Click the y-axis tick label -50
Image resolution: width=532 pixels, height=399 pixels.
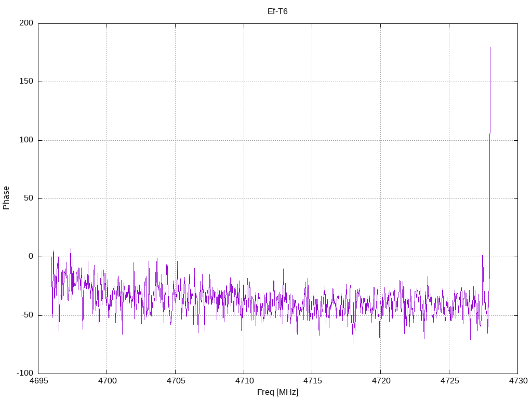coord(27,315)
